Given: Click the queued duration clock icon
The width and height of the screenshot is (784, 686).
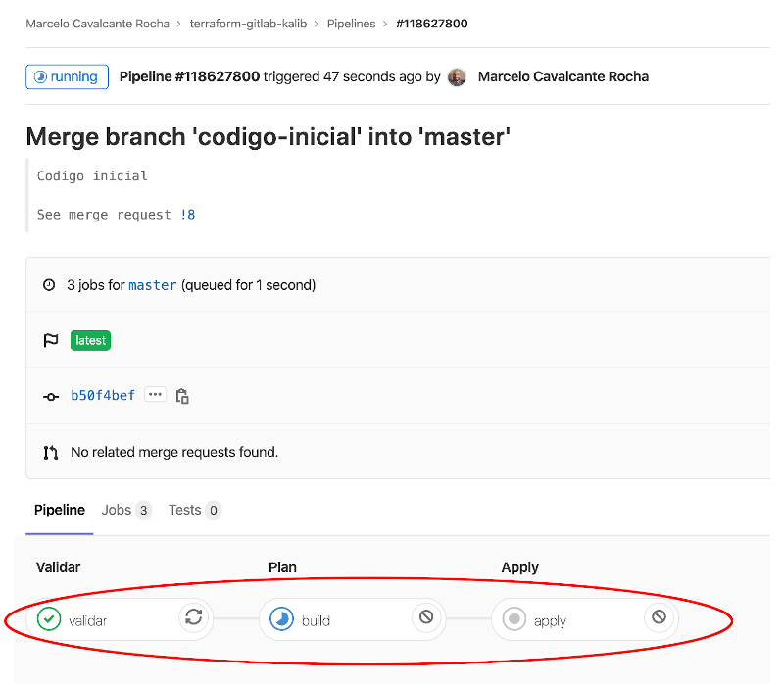Looking at the screenshot, I should tap(49, 284).
